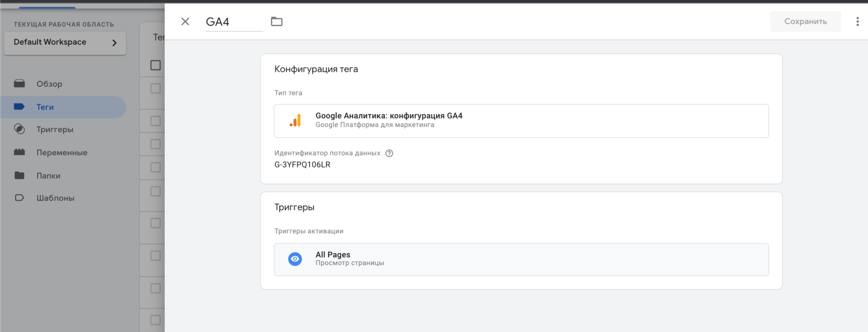Screen dimensions: 868x332
Task: Open the three-dot more options menu
Action: (x=857, y=22)
